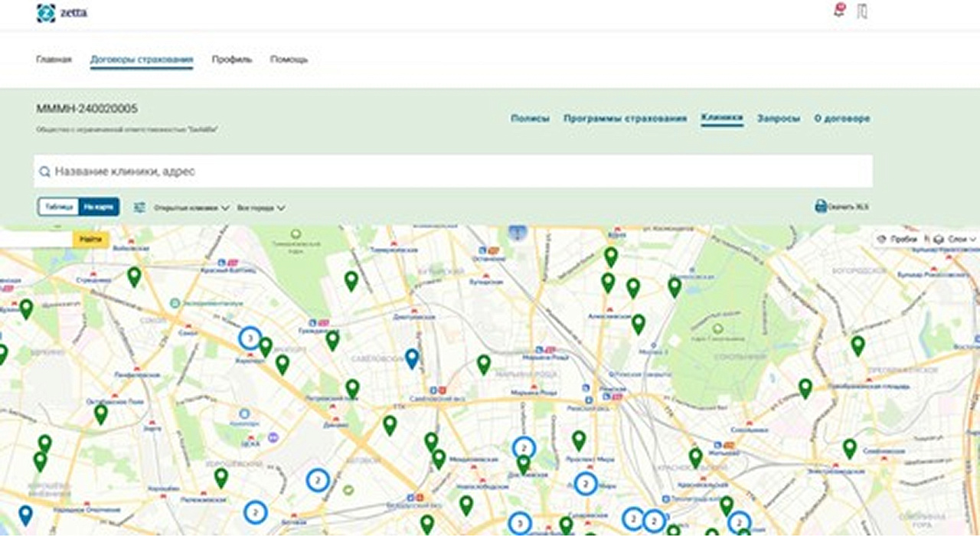Switch to На карте view
The height and width of the screenshot is (536, 980).
99,207
